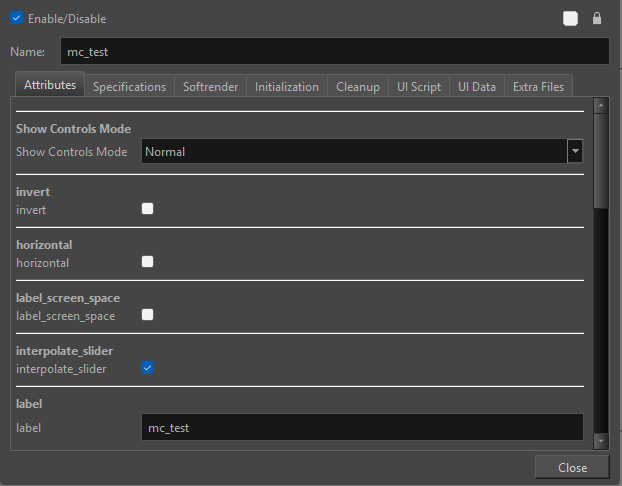Click the scrollbar down arrow
622x486 pixels.
pos(600,440)
